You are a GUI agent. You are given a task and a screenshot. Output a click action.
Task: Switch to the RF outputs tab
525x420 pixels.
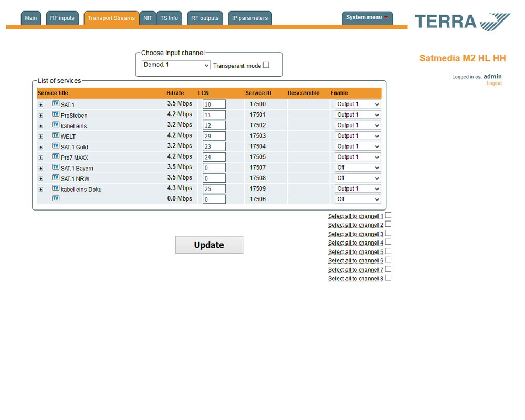click(205, 18)
